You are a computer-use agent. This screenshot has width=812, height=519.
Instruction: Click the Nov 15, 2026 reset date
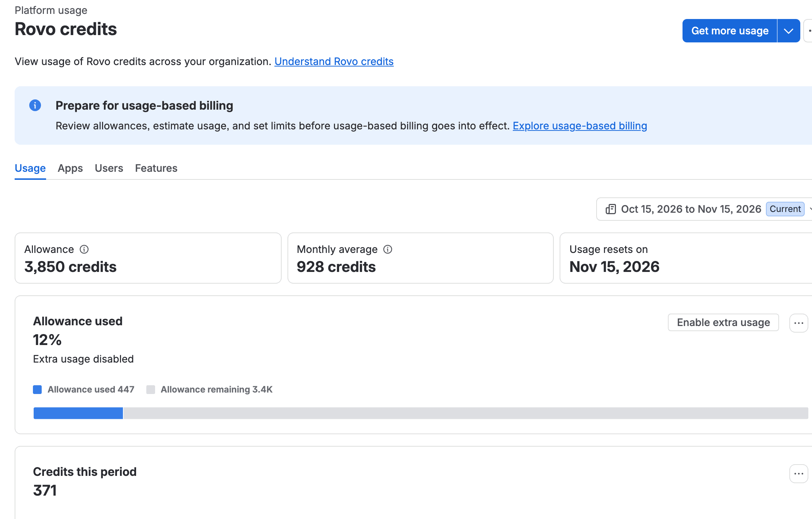614,267
